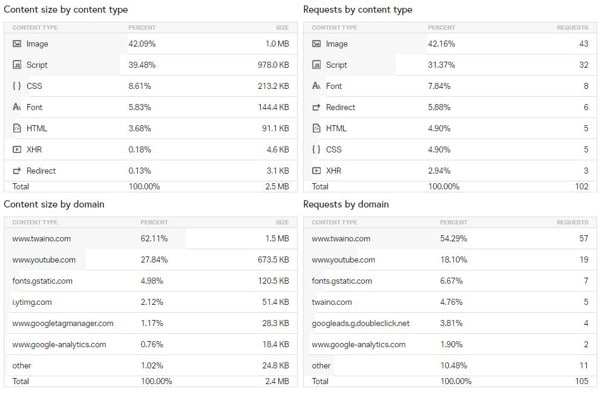Click the PERCENT column header in content size by content type
This screenshot has height=395, width=602.
(142, 28)
